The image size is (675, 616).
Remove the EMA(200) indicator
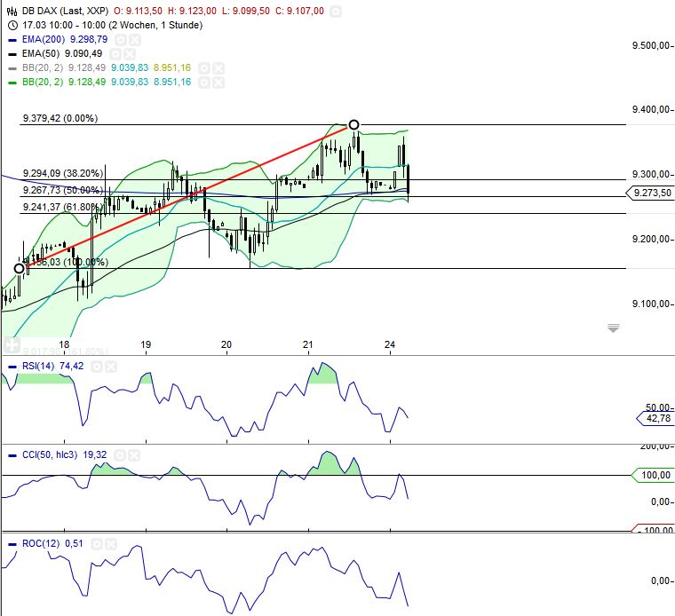(x=135, y=41)
